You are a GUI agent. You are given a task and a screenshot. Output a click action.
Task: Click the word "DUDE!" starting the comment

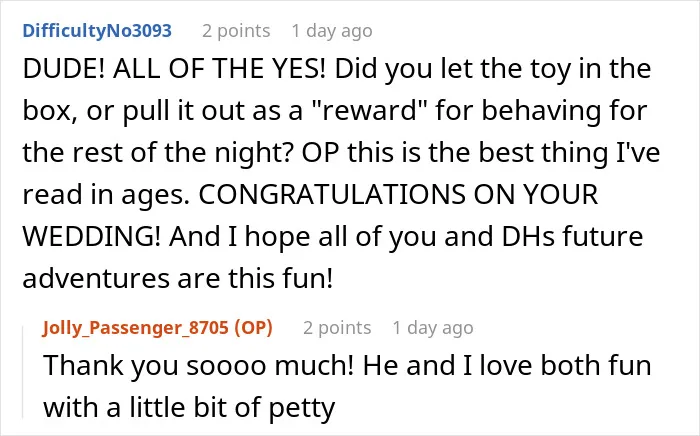point(63,69)
